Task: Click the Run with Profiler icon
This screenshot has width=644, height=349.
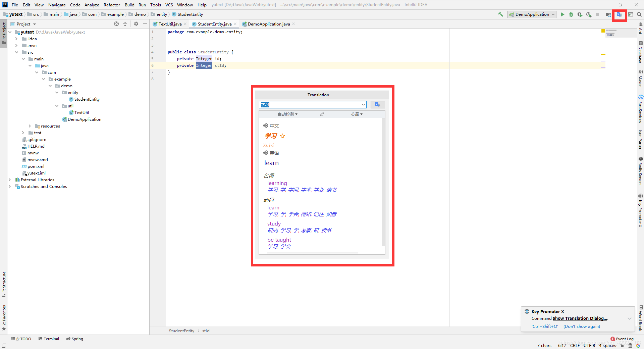Action: point(589,14)
